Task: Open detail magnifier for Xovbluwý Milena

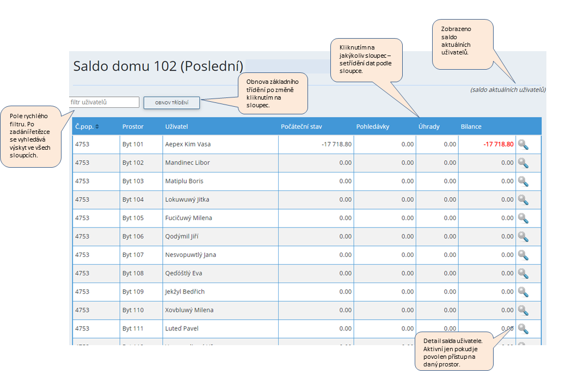Action: pyautogui.click(x=523, y=310)
